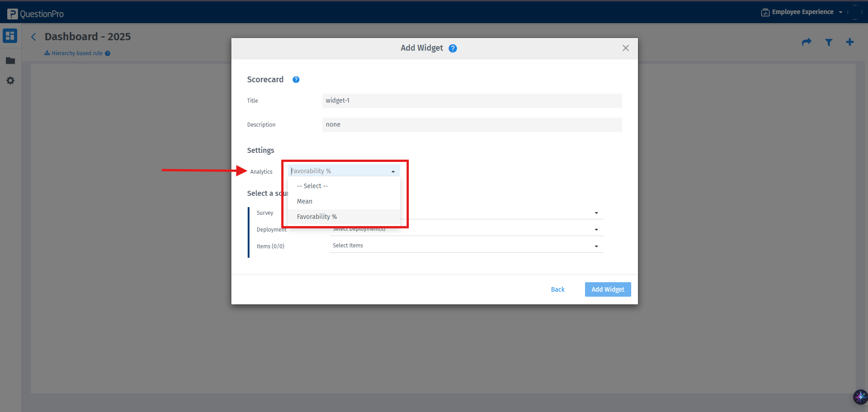Open the Select Deployment(s) dropdown
868x412 pixels.
click(x=466, y=228)
